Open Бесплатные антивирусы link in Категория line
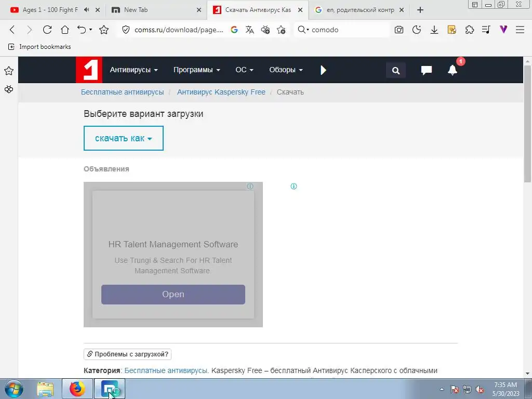Screen dimensions: 532x399 click(x=166, y=370)
